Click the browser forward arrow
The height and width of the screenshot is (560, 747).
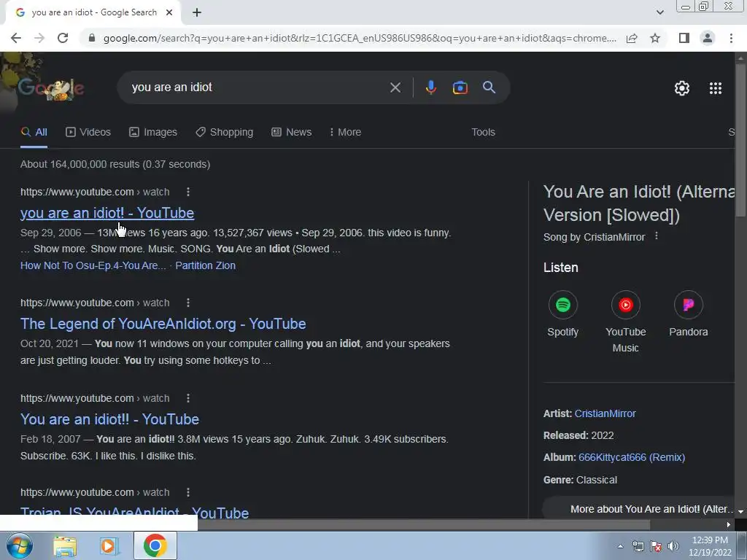pos(39,38)
